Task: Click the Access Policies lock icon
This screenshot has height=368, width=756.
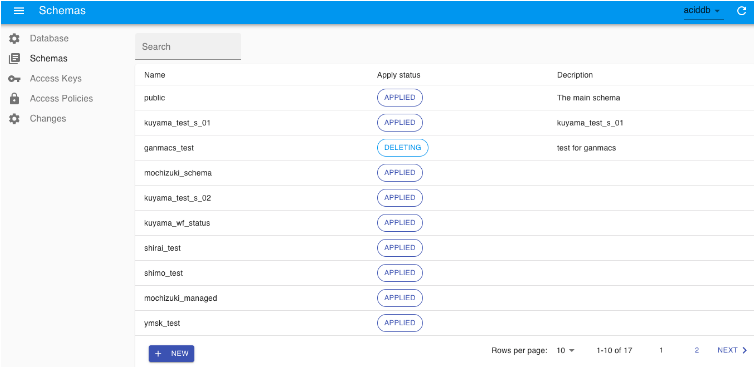Action: point(14,98)
